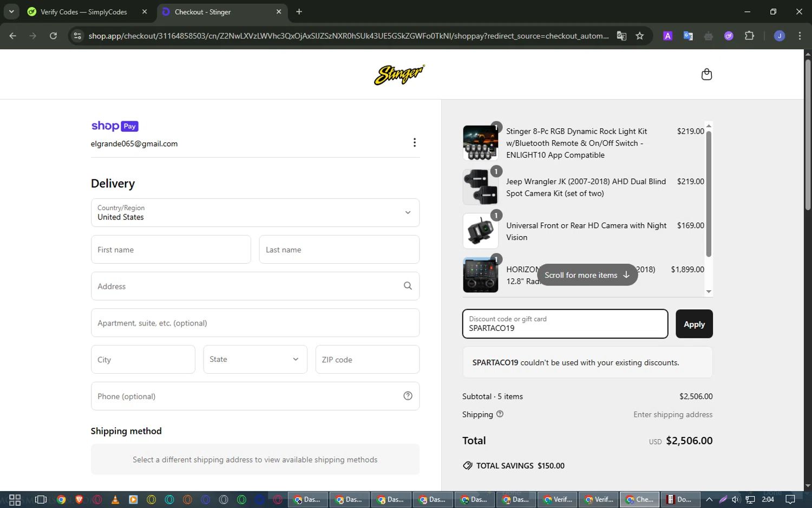Click the City field
Viewport: 812px width, 508px height.
click(143, 359)
